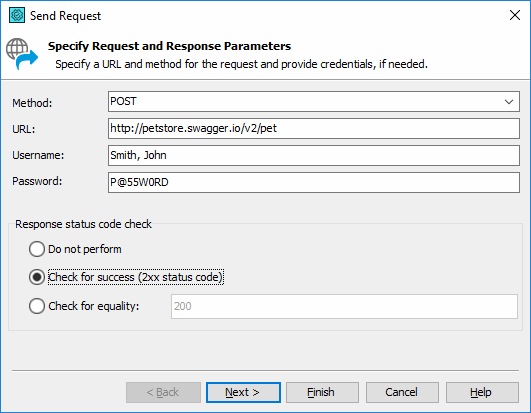Open the Method dropdown arrow

point(508,102)
